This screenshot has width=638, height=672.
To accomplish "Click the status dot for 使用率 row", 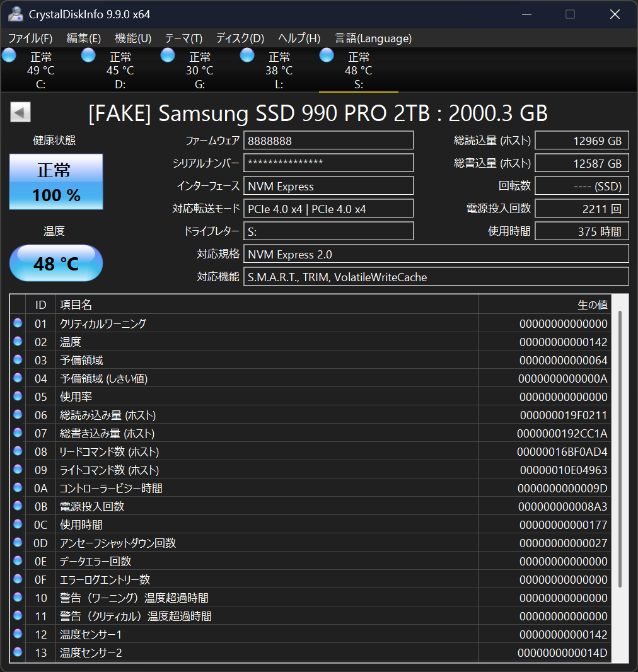I will pyautogui.click(x=18, y=396).
